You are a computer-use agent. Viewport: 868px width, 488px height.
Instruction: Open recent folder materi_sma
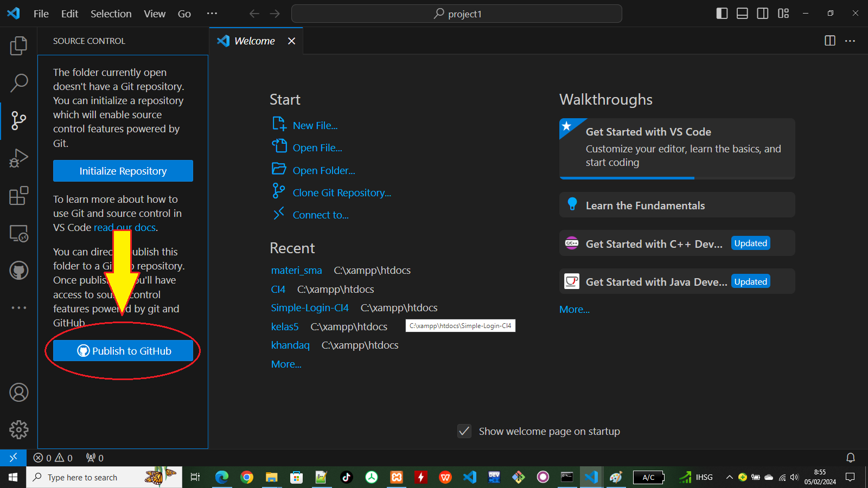click(x=297, y=270)
